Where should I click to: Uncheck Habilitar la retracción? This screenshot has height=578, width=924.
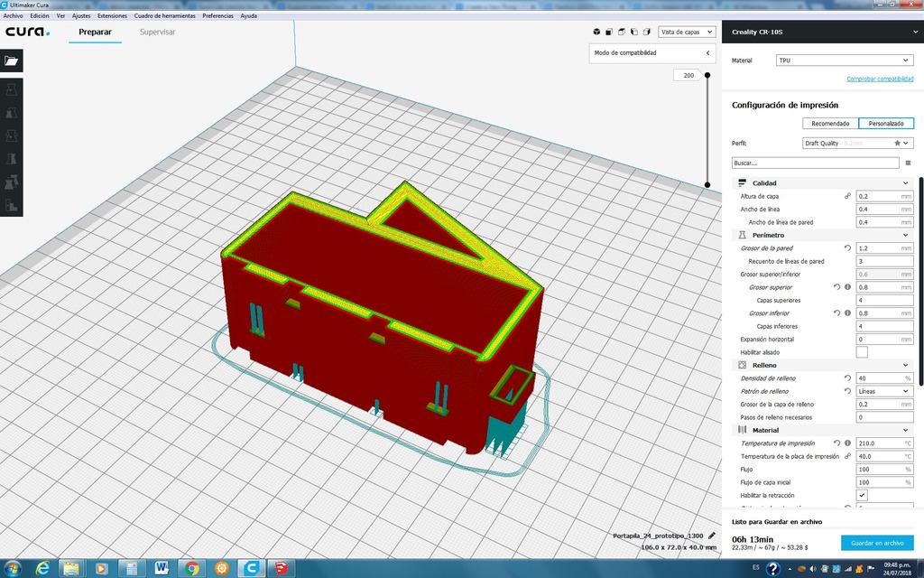[x=862, y=496]
